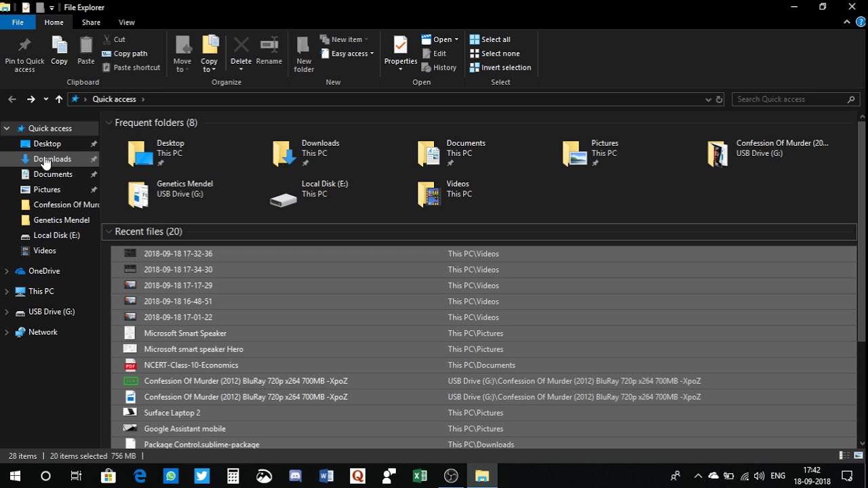Viewport: 868px width, 488px height.
Task: Switch to the Home ribbon tab
Action: pyautogui.click(x=54, y=22)
